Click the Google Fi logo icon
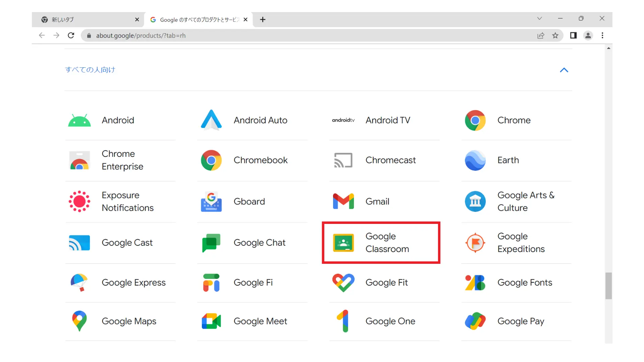The image size is (644, 362). [x=211, y=283]
